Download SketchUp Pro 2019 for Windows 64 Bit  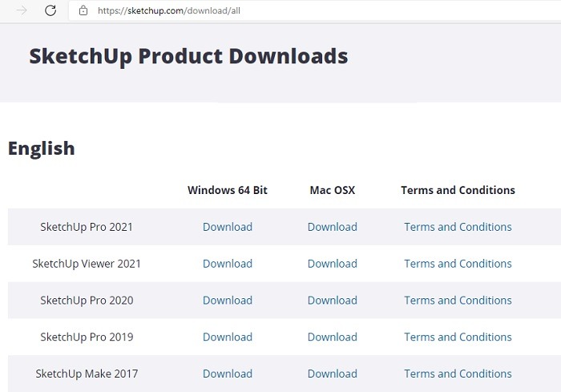tap(228, 337)
